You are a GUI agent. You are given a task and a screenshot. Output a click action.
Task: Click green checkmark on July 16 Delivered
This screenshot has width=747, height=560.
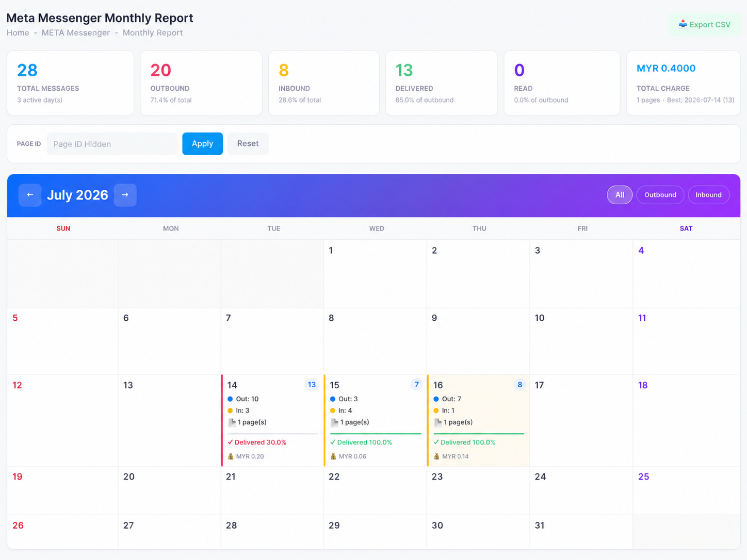pos(436,442)
